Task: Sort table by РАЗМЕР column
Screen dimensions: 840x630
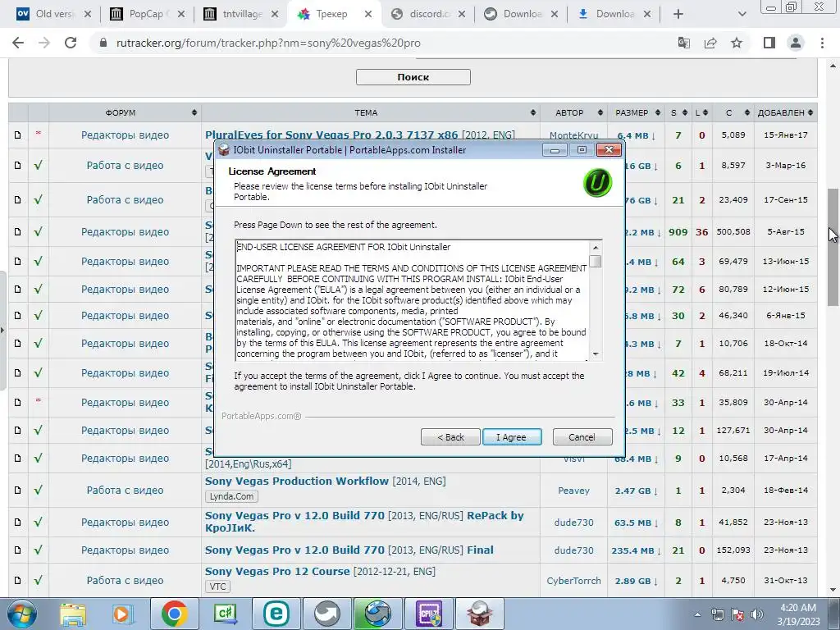Action: coord(637,112)
